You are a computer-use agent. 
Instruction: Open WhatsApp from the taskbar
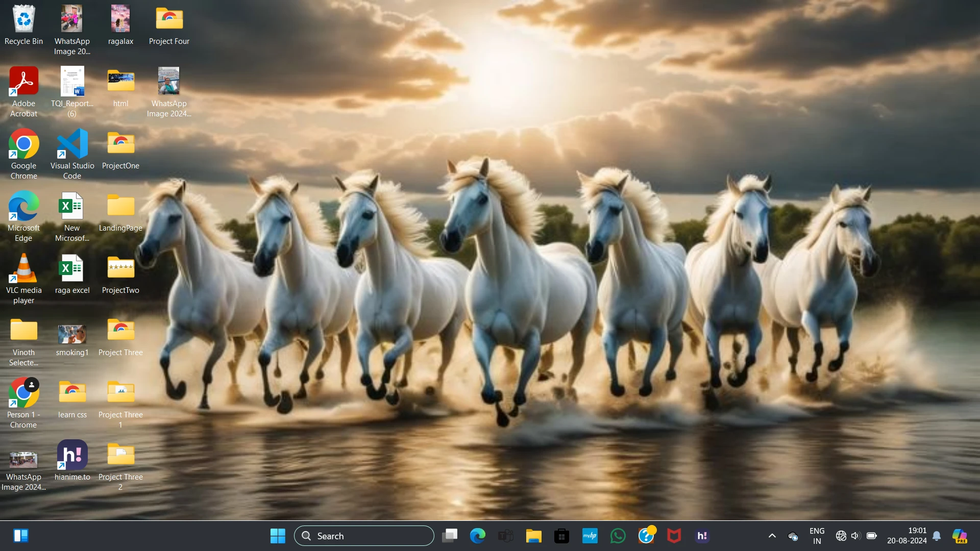tap(618, 536)
